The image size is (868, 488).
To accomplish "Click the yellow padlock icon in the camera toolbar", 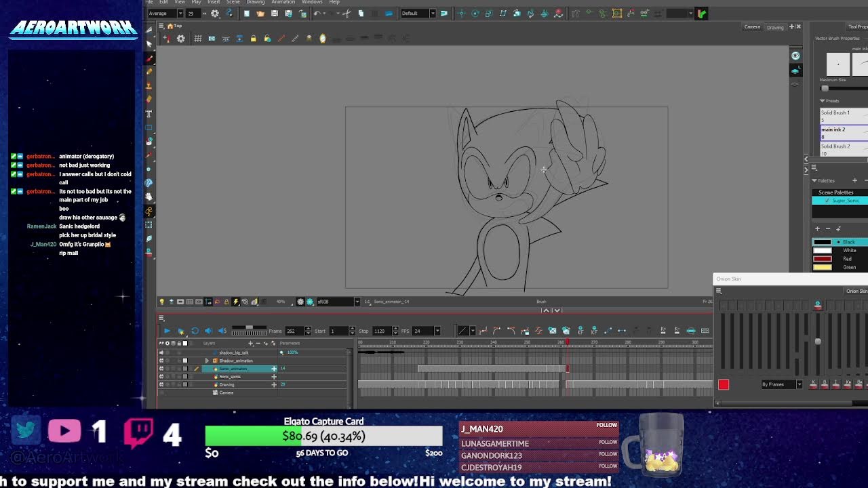I will click(254, 39).
